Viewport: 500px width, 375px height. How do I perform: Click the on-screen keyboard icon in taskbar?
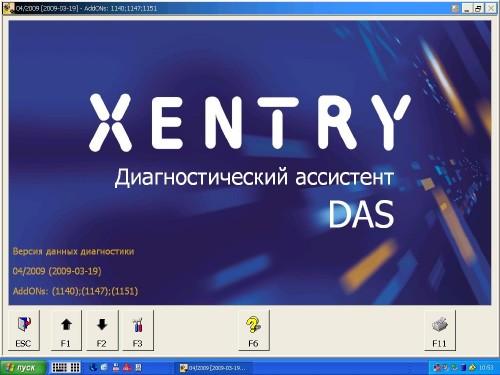click(66, 367)
